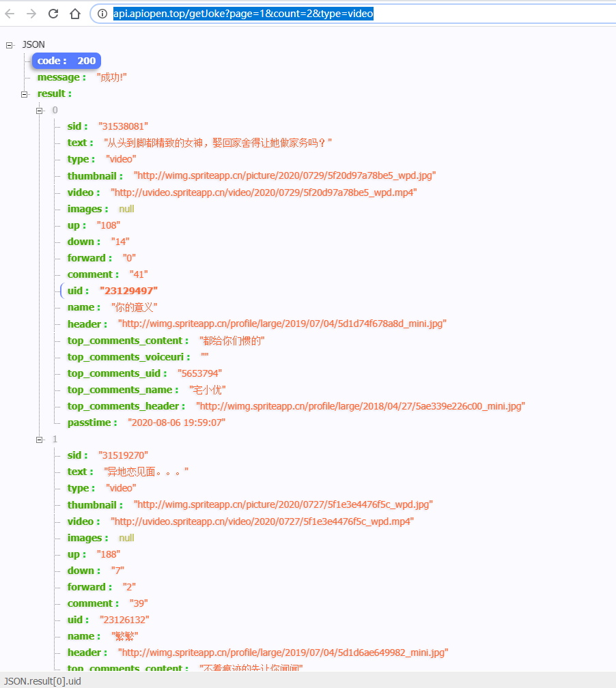Click text value 异地恋见面
The image size is (616, 688).
(146, 472)
